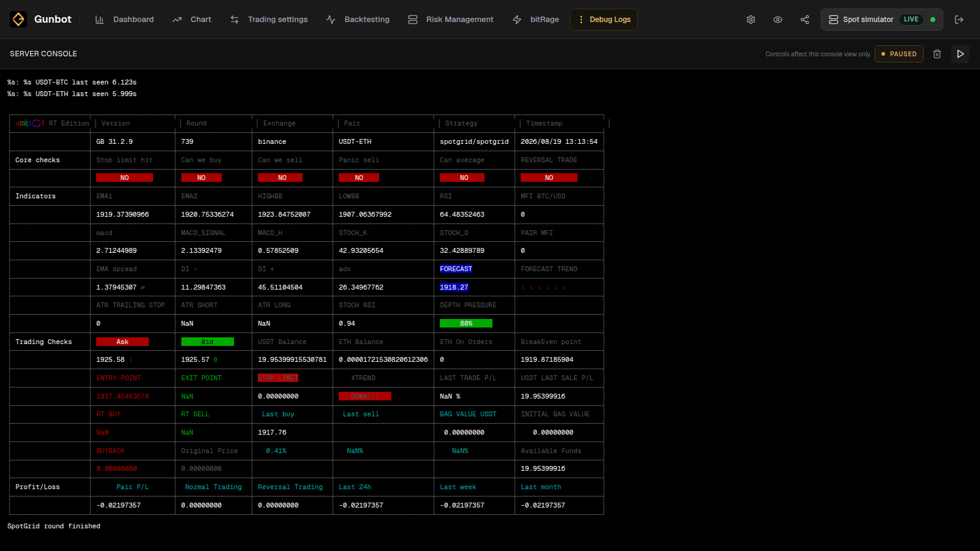The image size is (980, 551).
Task: Click the Backtesting pulse icon
Action: point(331,20)
